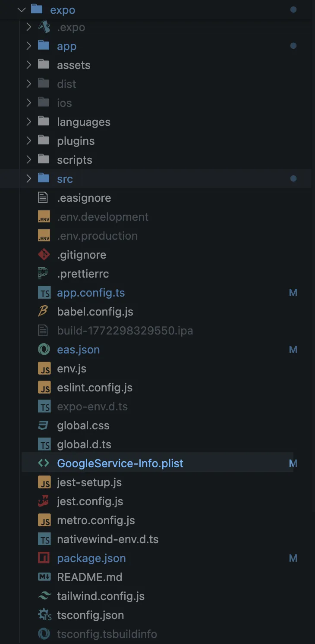Click the plist code icon beside GoogleService-Info.plist
Viewport: 315px width, 644px height.
[x=44, y=463]
